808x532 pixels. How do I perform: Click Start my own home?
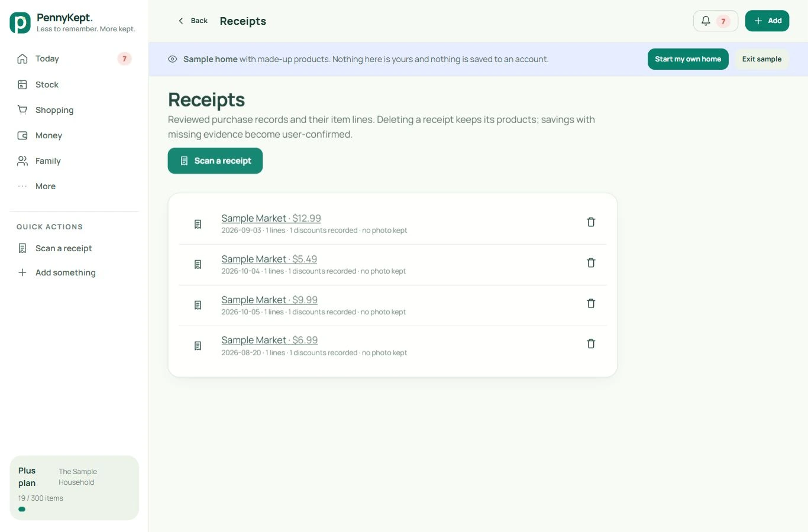coord(688,59)
